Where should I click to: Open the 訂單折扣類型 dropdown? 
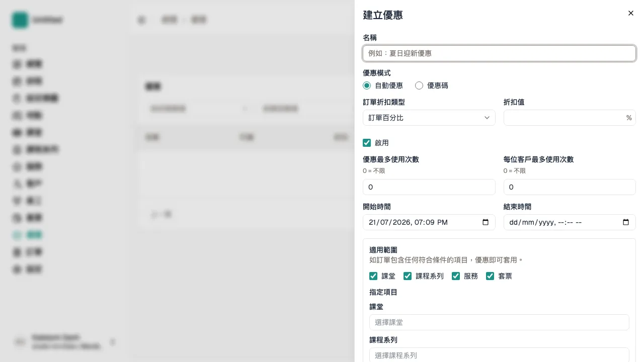[429, 118]
